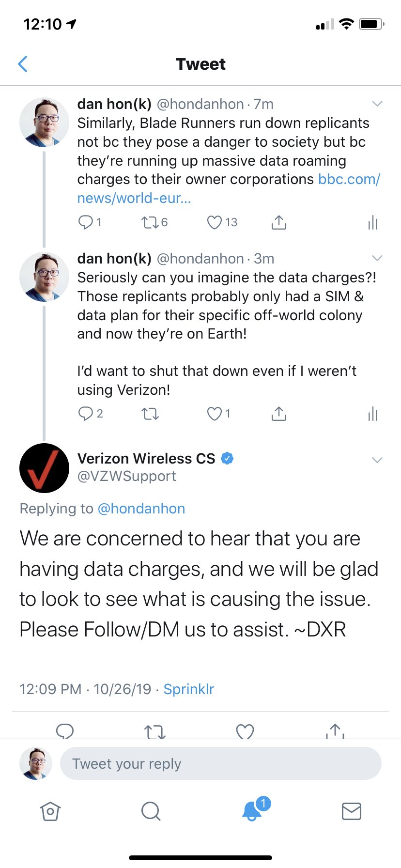Screen dimensions: 401x868
Task: View analytics of the second tweet
Action: [x=372, y=414]
